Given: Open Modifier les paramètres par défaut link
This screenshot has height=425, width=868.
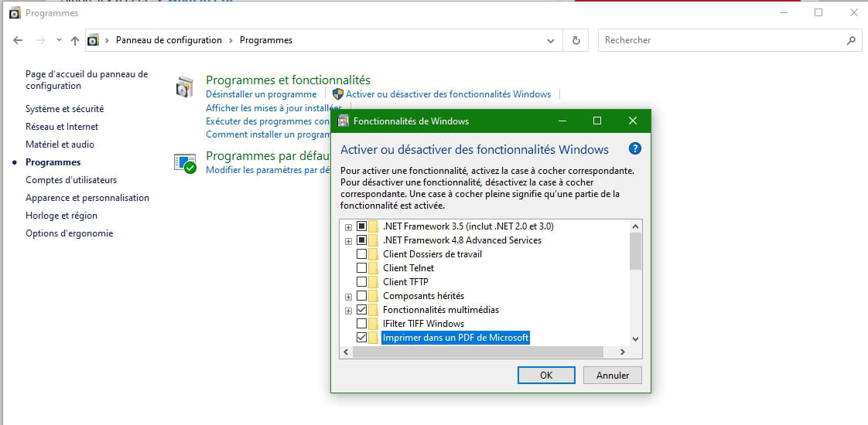Looking at the screenshot, I should [268, 170].
